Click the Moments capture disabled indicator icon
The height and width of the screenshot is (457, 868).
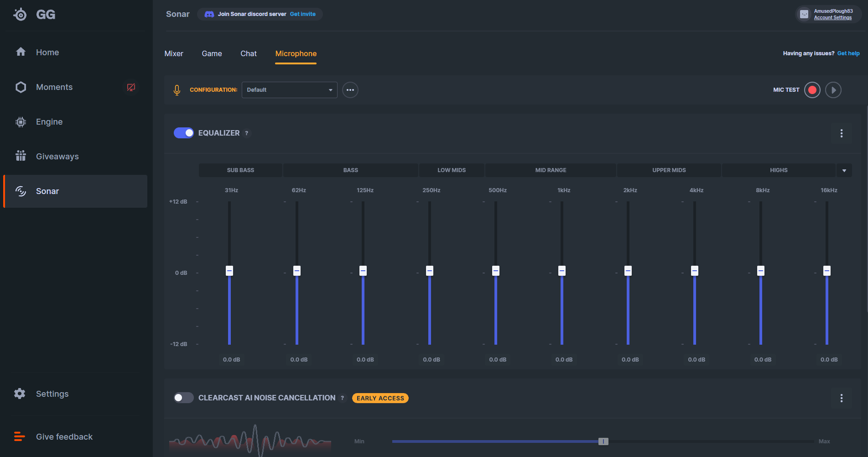pos(131,87)
